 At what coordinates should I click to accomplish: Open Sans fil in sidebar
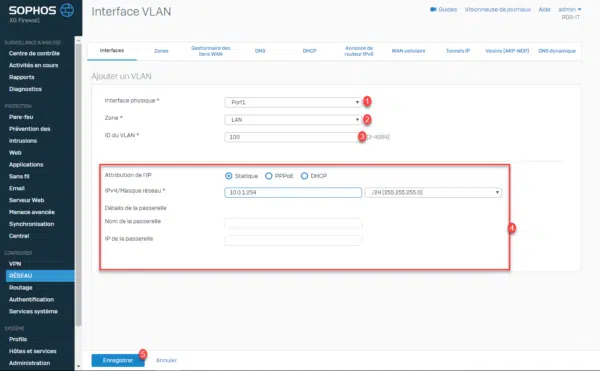pyautogui.click(x=19, y=176)
